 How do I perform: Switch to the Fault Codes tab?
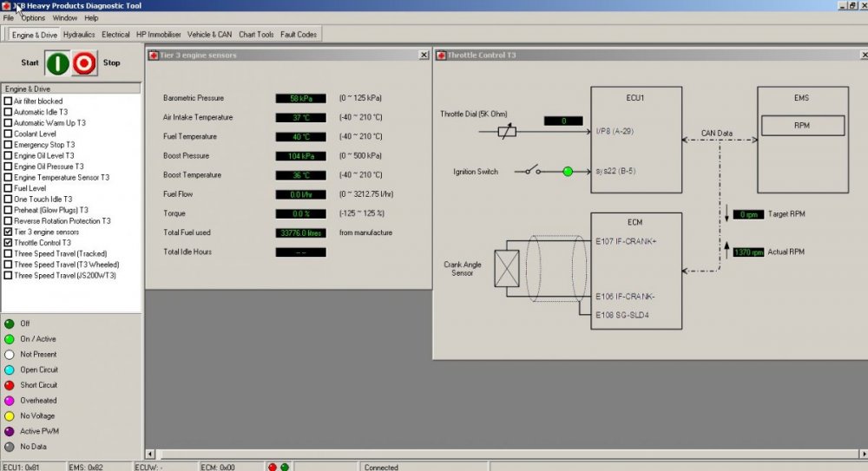[x=299, y=35]
